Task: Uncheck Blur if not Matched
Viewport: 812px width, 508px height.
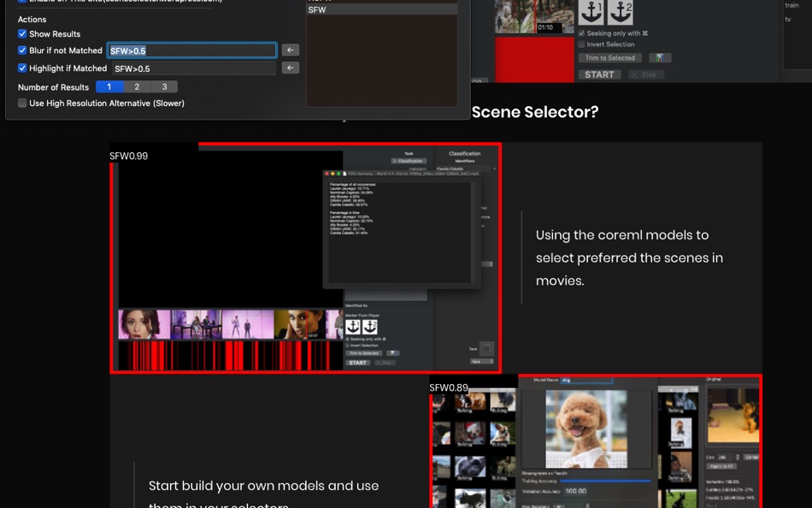Action: pyautogui.click(x=22, y=50)
